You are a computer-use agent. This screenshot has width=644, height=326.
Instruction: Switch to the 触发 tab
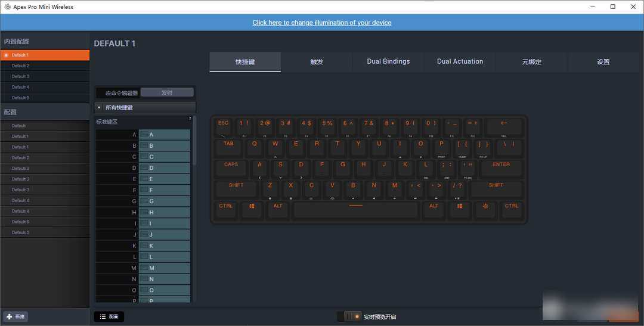click(x=317, y=62)
